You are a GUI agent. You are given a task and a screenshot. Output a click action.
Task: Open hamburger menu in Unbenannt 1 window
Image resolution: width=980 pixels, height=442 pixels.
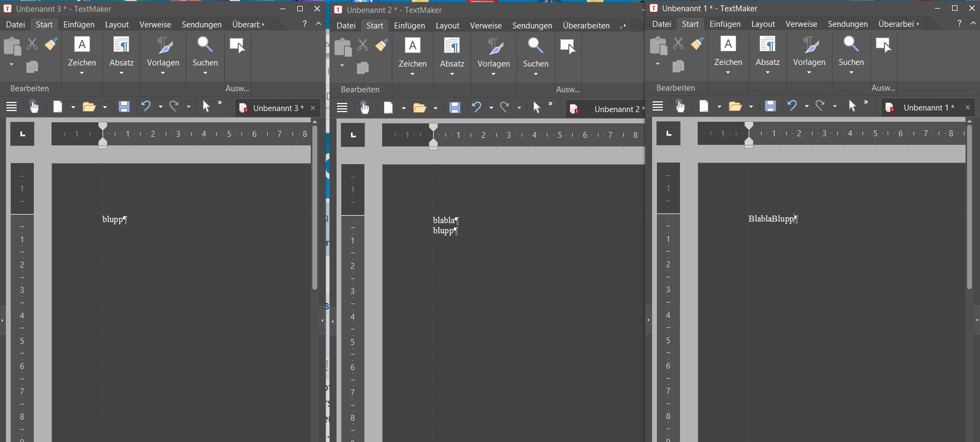pyautogui.click(x=658, y=106)
